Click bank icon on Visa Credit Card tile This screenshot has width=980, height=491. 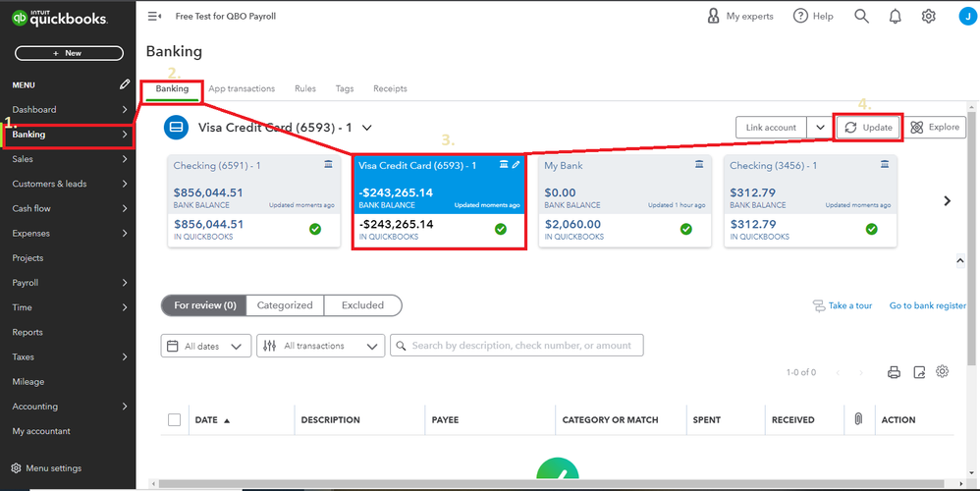pos(504,164)
